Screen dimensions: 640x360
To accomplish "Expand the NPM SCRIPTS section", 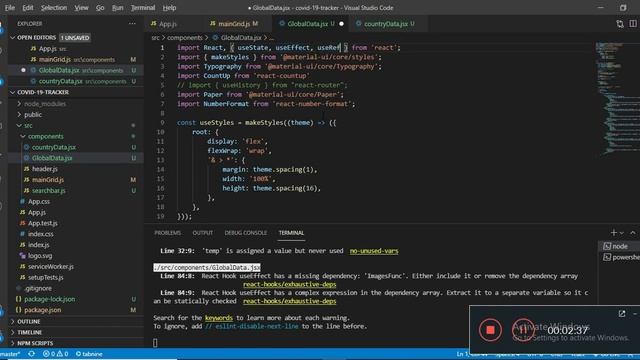I will [35, 343].
